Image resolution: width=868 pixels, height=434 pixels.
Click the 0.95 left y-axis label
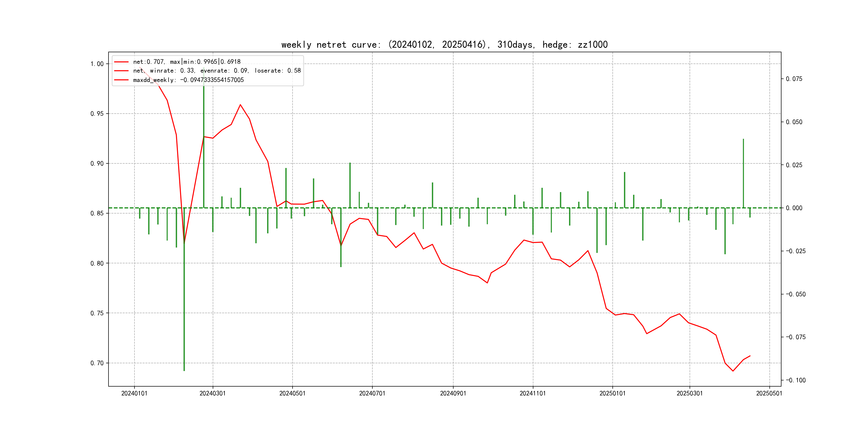coord(97,114)
